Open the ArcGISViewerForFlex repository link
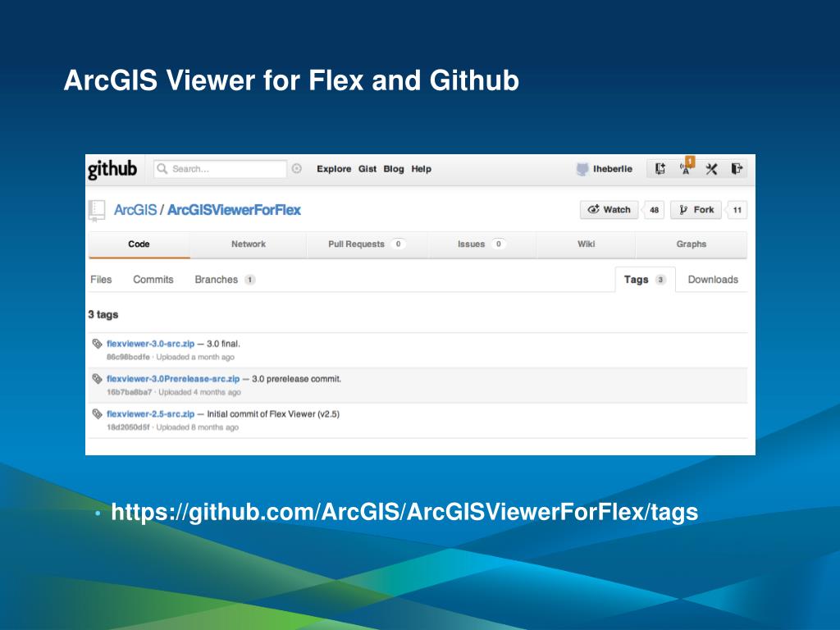The height and width of the screenshot is (630, 840). (x=234, y=210)
